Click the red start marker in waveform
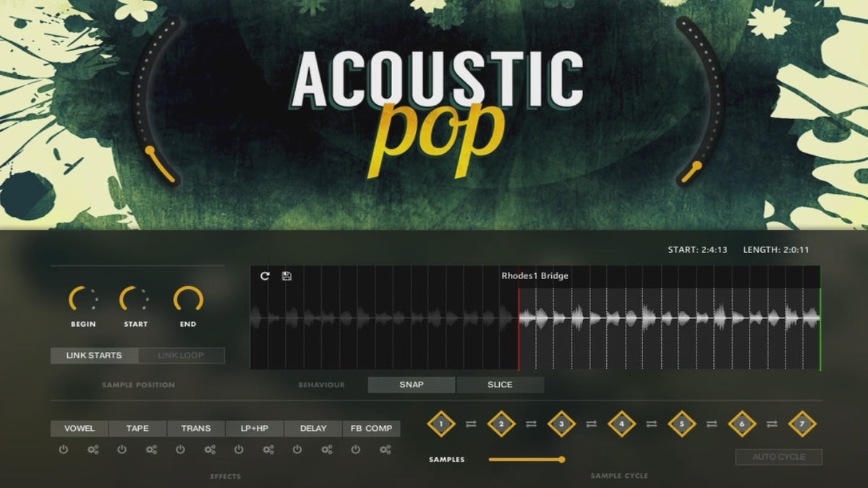Viewport: 868px width, 488px height. [x=519, y=329]
